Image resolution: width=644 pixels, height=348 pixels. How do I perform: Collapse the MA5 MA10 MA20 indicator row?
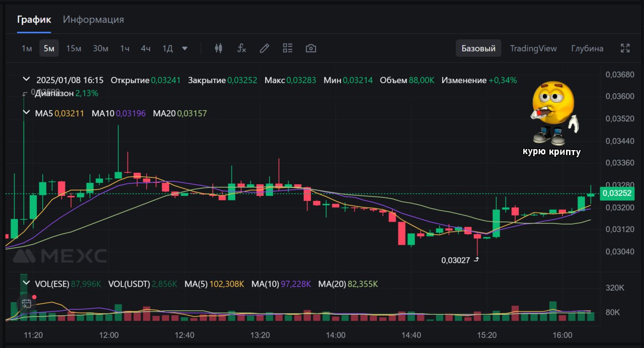pos(27,113)
